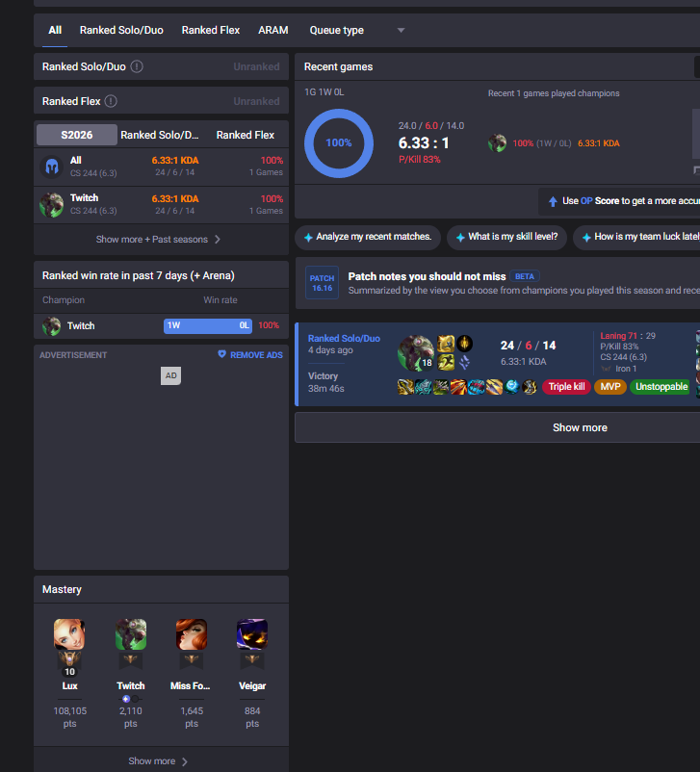Click Analyze my recent matches button
This screenshot has height=772, width=700.
pyautogui.click(x=368, y=238)
